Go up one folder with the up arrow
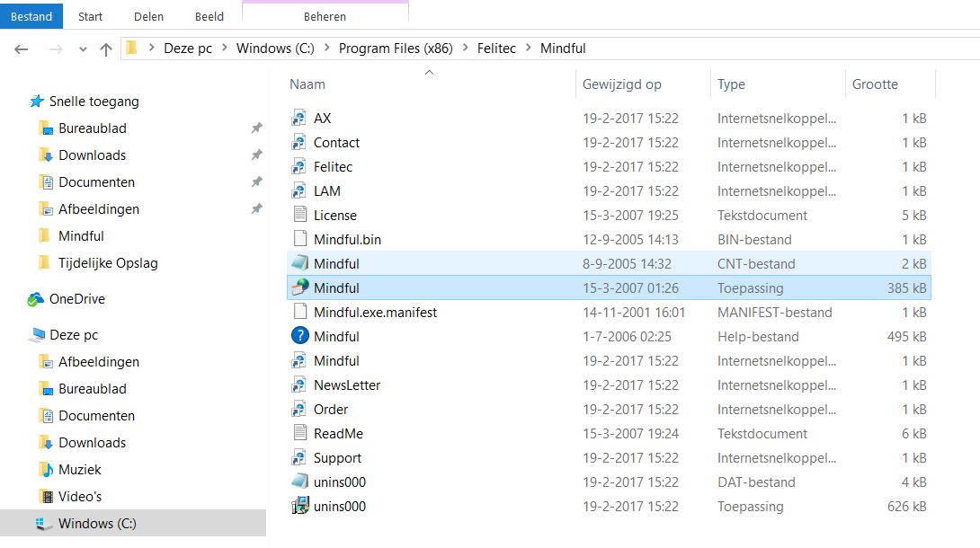This screenshot has width=980, height=548. coord(106,49)
